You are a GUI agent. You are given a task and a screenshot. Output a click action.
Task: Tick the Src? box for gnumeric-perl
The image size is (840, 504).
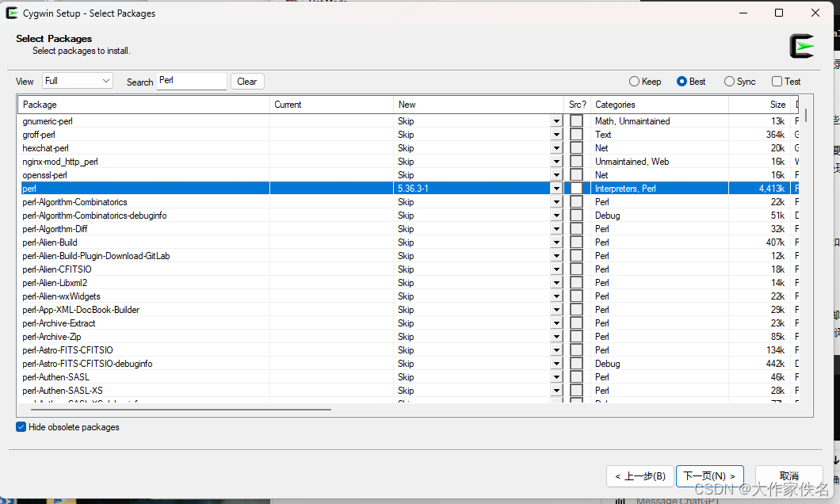(576, 121)
